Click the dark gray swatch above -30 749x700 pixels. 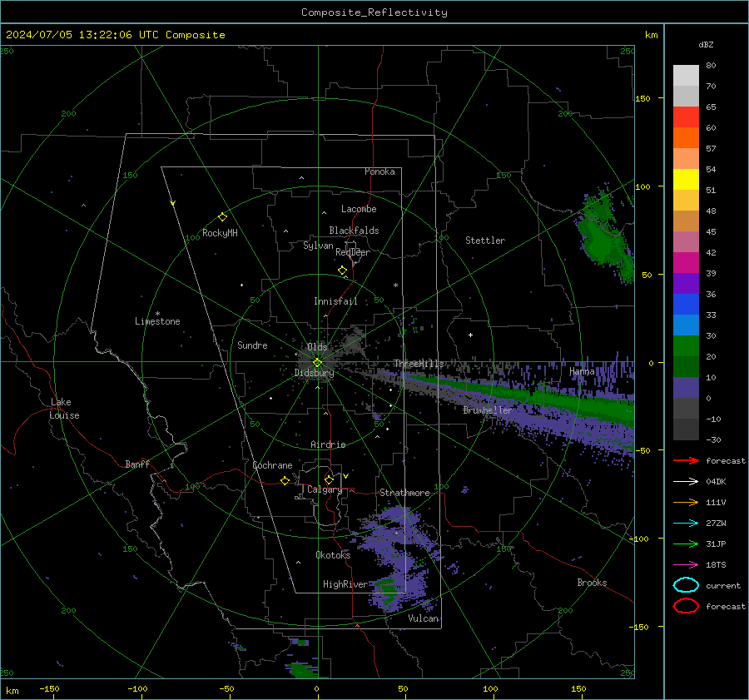click(686, 429)
